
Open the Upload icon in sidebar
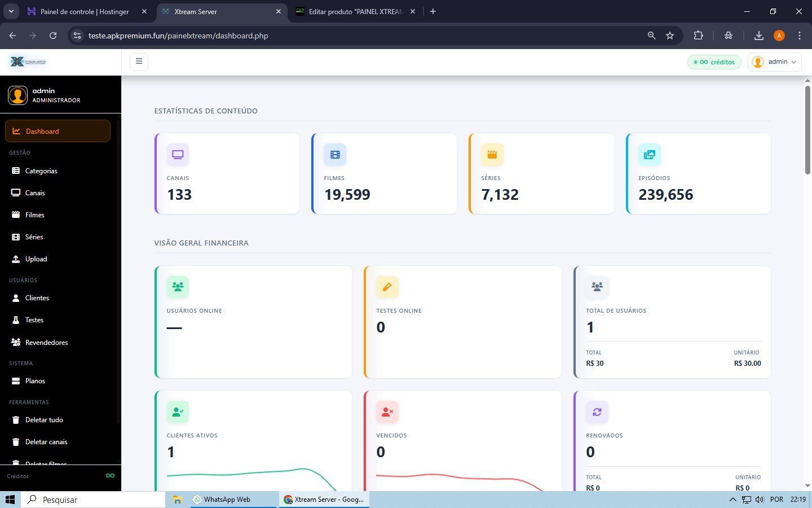[x=16, y=259]
